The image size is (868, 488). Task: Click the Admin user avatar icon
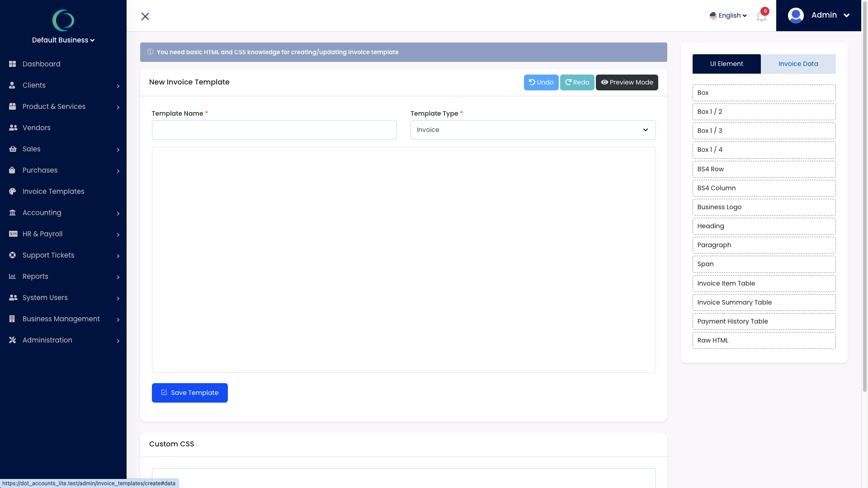pyautogui.click(x=796, y=15)
